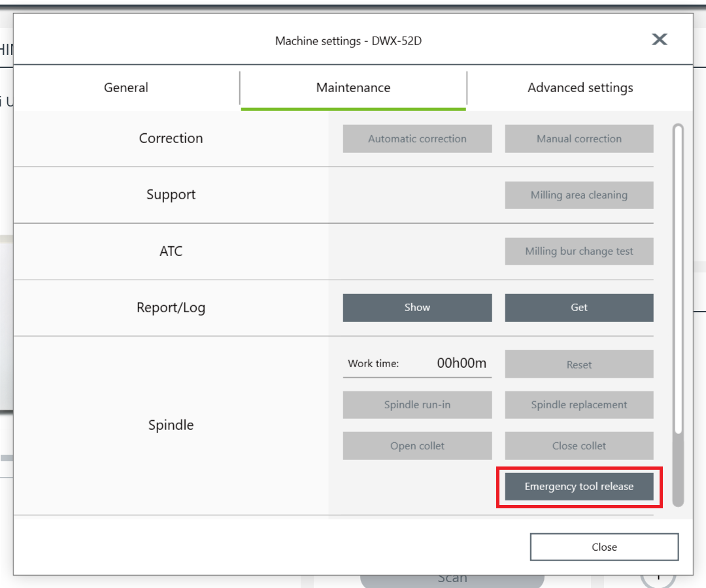Reset the spindle work time
This screenshot has height=588, width=706.
[579, 365]
